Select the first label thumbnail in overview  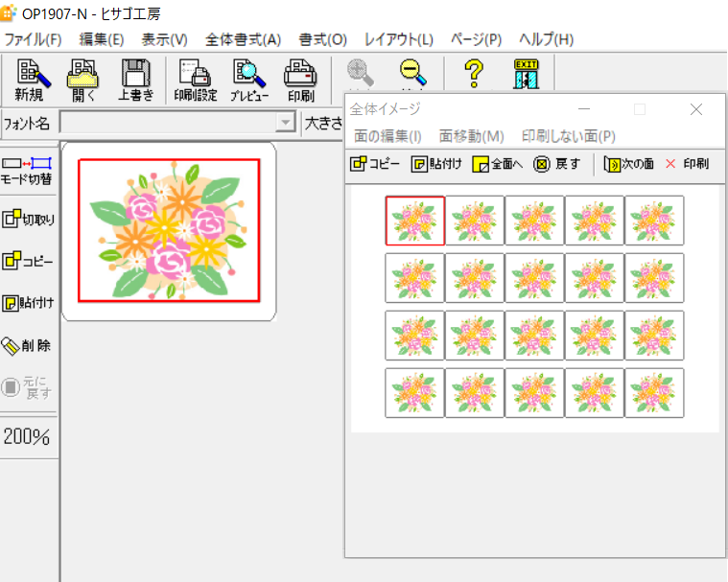415,221
